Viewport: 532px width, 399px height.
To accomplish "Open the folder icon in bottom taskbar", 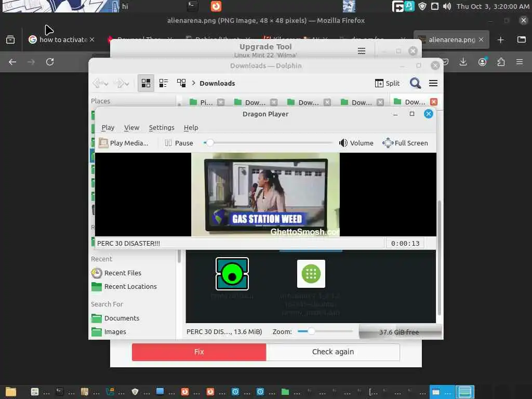I will 11,392.
